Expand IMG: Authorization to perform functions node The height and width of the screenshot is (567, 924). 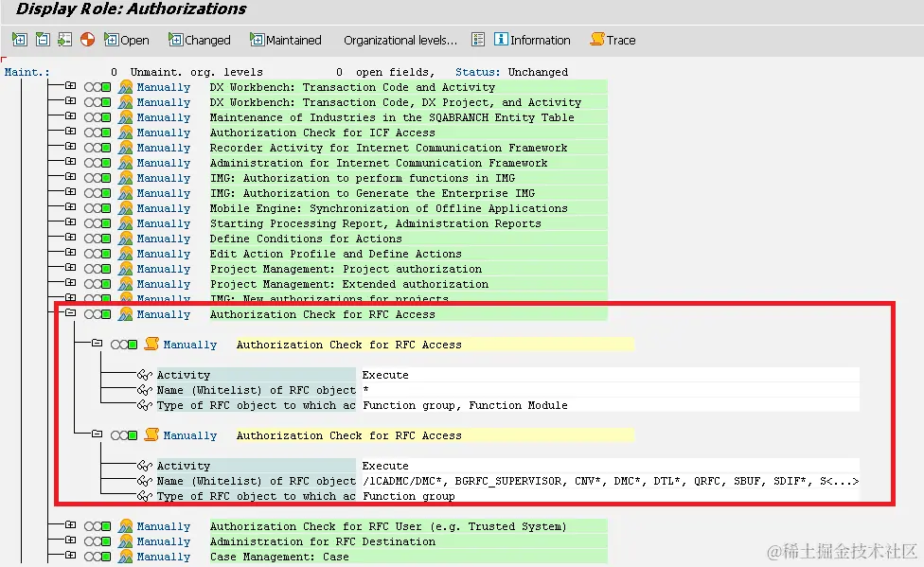[71, 177]
